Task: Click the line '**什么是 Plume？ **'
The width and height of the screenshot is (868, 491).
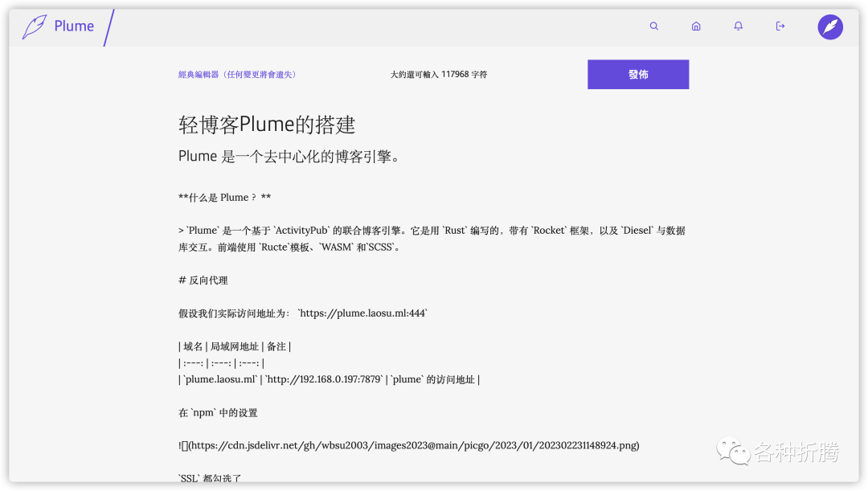Action: 225,198
